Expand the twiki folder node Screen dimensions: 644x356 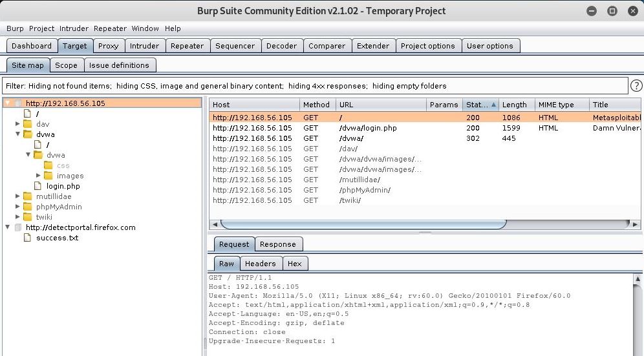point(17,217)
